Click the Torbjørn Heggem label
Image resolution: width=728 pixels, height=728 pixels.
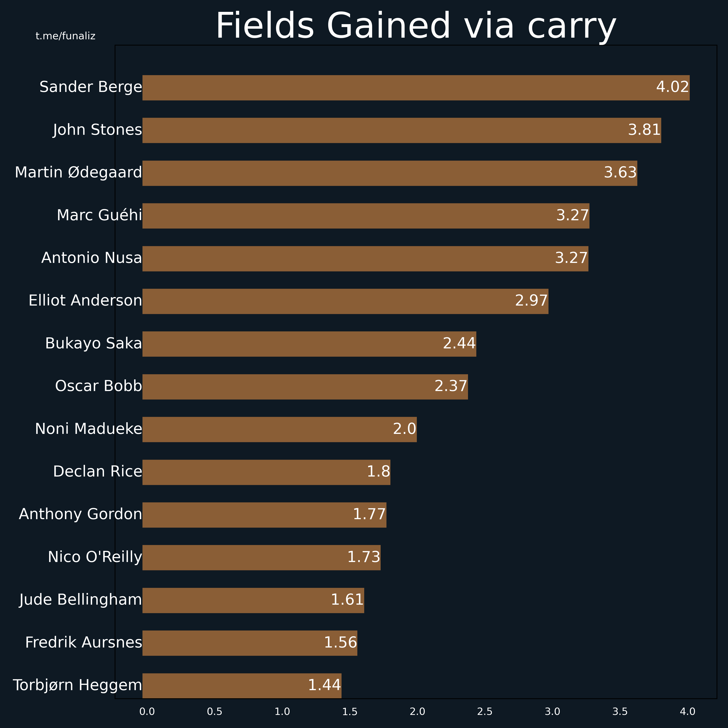(77, 685)
